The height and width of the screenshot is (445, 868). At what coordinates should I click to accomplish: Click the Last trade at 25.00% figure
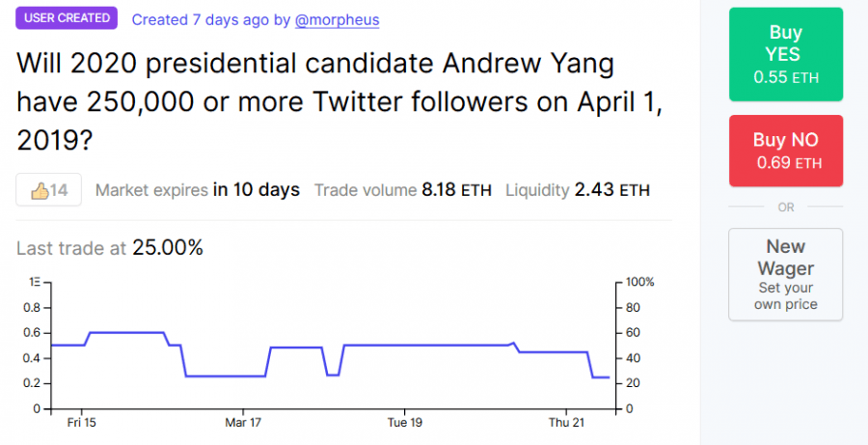(x=168, y=248)
